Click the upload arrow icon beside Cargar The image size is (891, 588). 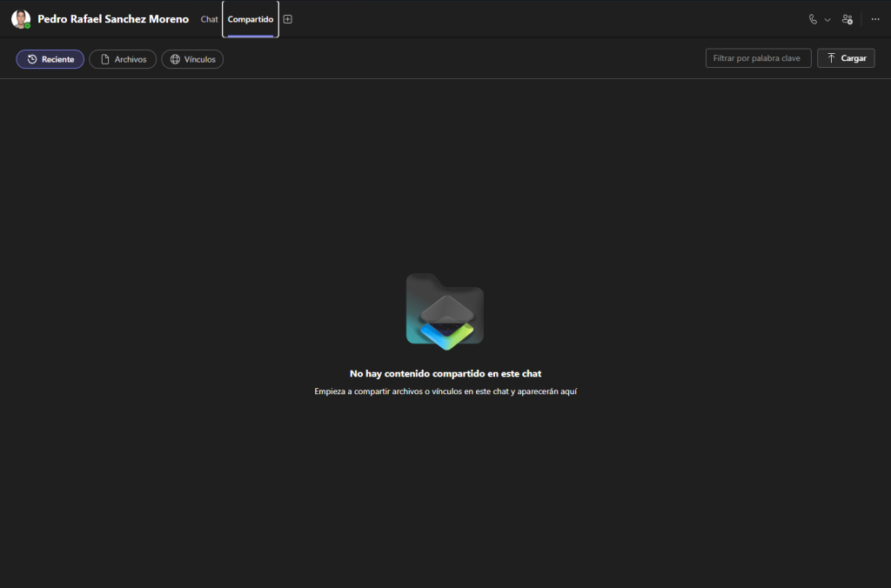pos(831,58)
